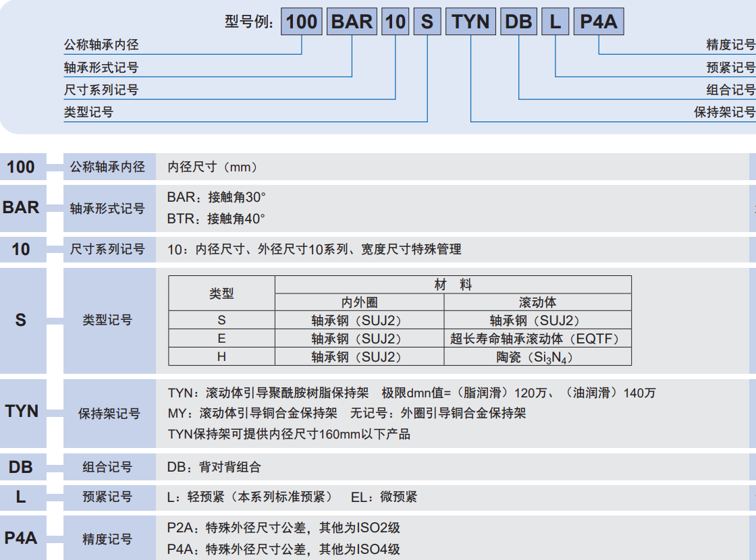Click '陶瓷 (Si3N4)' cell
The height and width of the screenshot is (560, 756).
tap(537, 357)
